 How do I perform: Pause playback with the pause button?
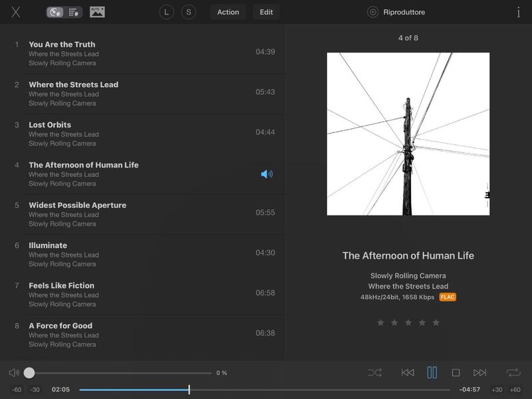point(432,372)
